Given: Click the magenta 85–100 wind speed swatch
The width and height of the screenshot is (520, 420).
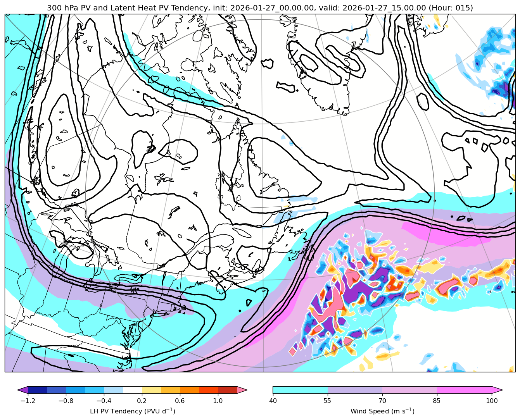Looking at the screenshot, I should pos(464,390).
